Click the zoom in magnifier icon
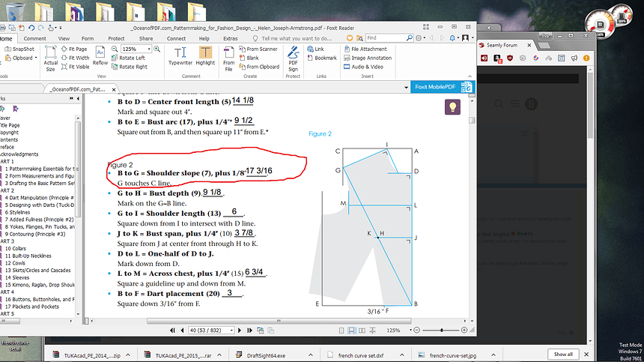The width and height of the screenshot is (644, 362). (157, 49)
